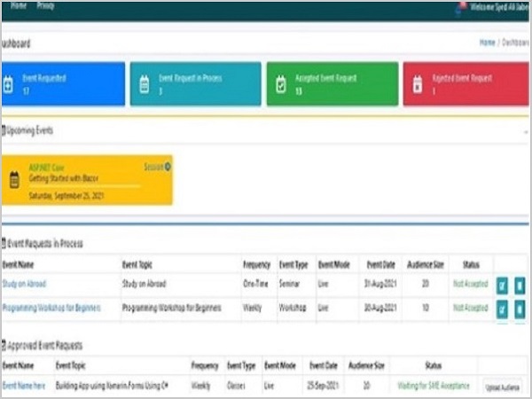Click the One-Time frequency cell
Viewport: 532px width, 399px height.
pyautogui.click(x=255, y=284)
